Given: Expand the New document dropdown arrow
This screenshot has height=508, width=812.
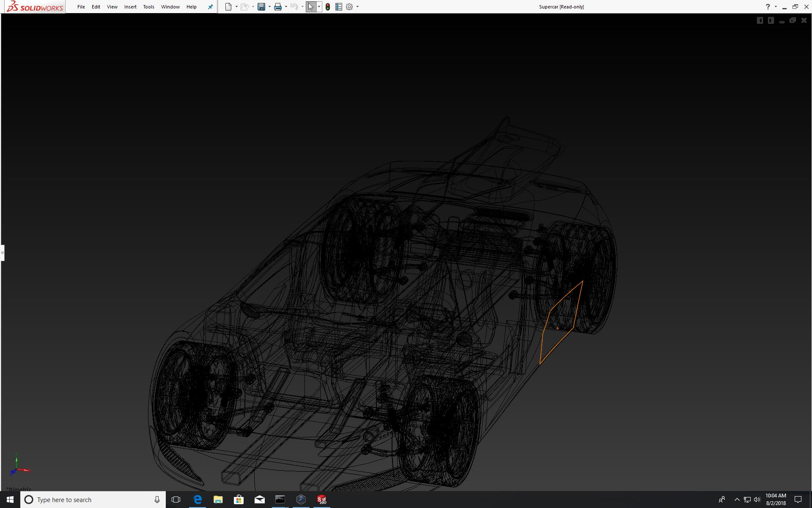Looking at the screenshot, I should click(x=236, y=7).
